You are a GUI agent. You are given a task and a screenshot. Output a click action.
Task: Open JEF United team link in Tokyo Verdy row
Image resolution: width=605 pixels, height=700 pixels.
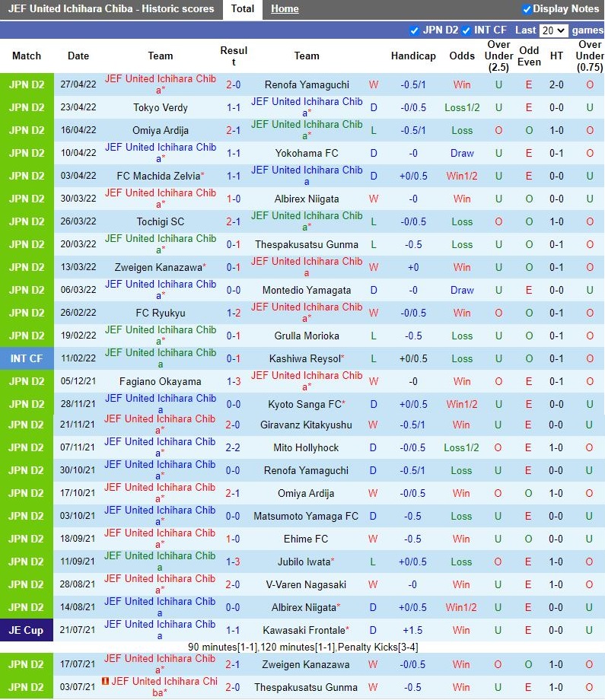click(x=306, y=107)
